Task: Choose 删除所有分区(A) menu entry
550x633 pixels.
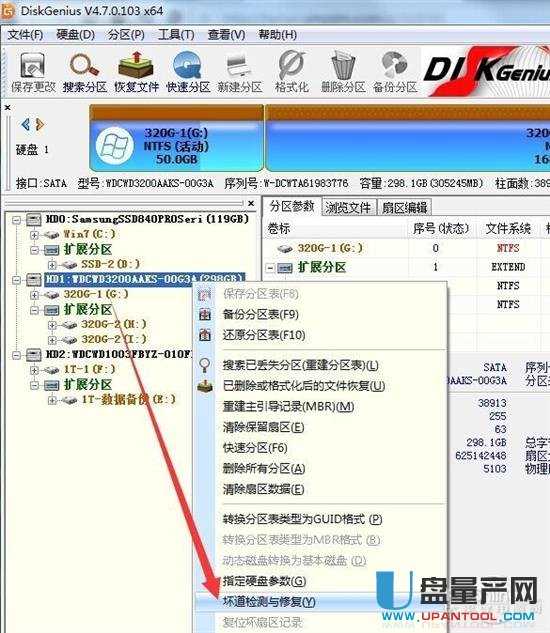Action: (x=263, y=469)
